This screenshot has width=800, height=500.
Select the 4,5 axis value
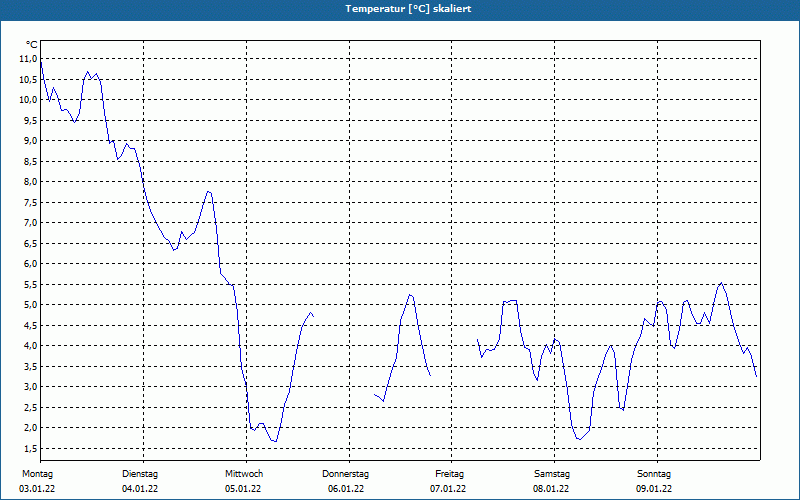coord(31,326)
